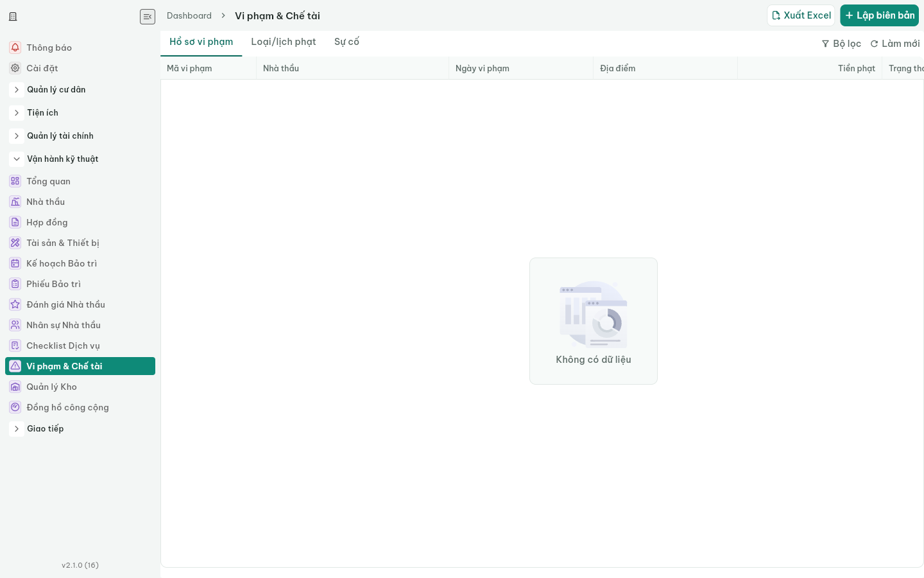Image resolution: width=924 pixels, height=578 pixels.
Task: Collapse the Vận hành kỹ thuật group
Action: point(17,159)
